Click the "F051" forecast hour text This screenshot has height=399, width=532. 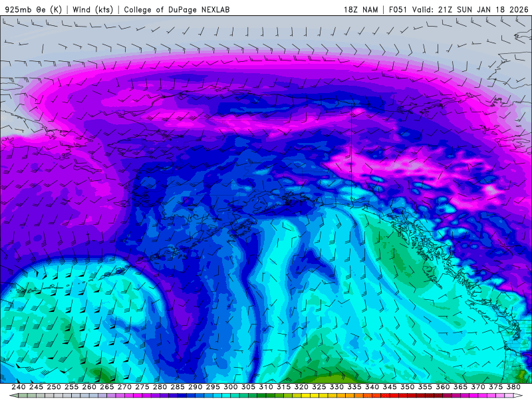[398, 9]
